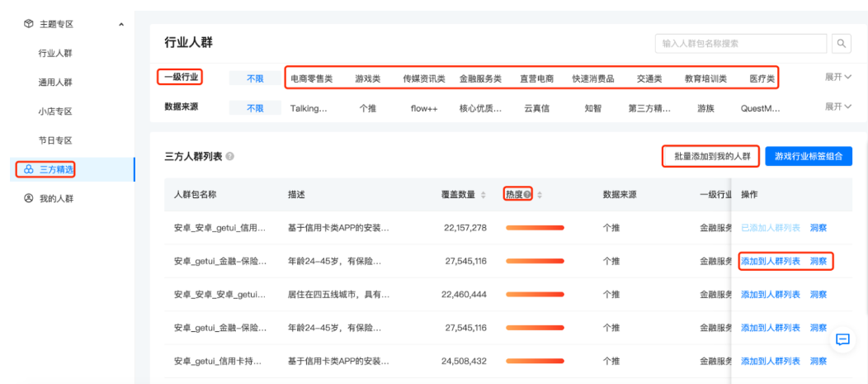Collapse the 主题专区 menu chevron
Image resolution: width=868 pixels, height=384 pixels.
(x=121, y=25)
